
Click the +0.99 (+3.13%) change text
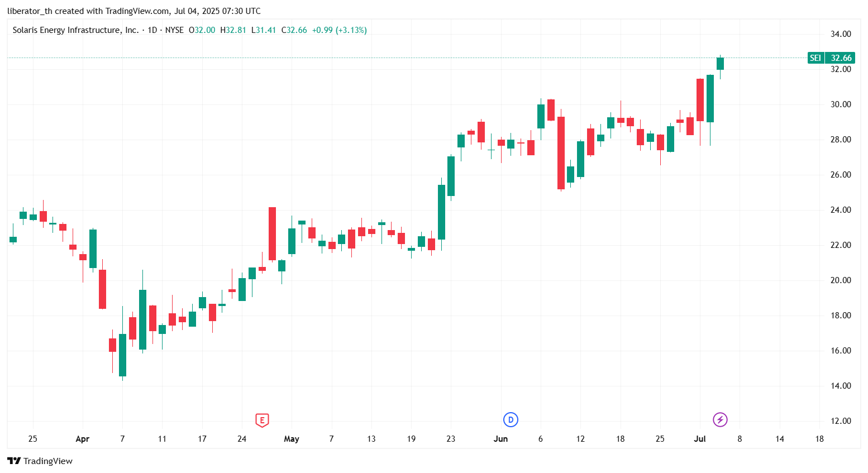339,30
